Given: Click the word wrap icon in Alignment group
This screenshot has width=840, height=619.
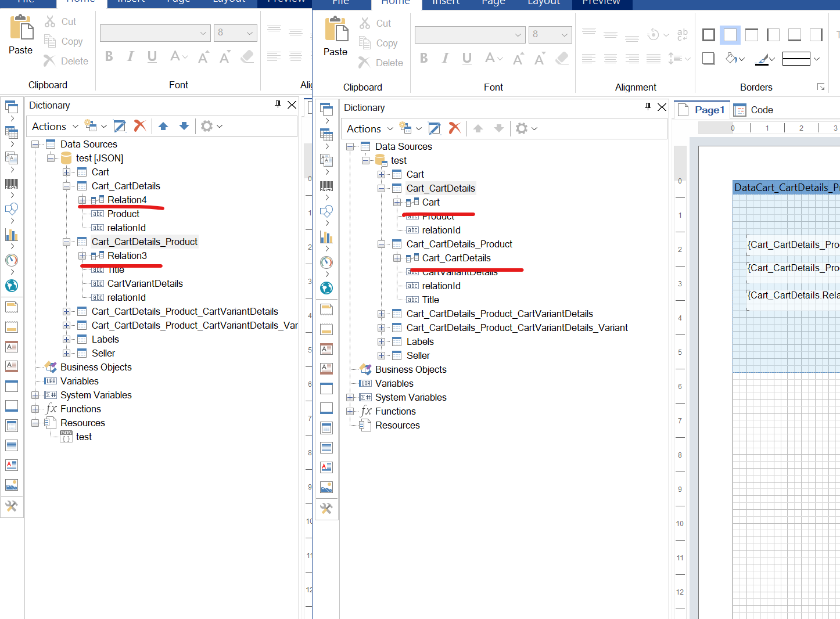Looking at the screenshot, I should [x=683, y=35].
